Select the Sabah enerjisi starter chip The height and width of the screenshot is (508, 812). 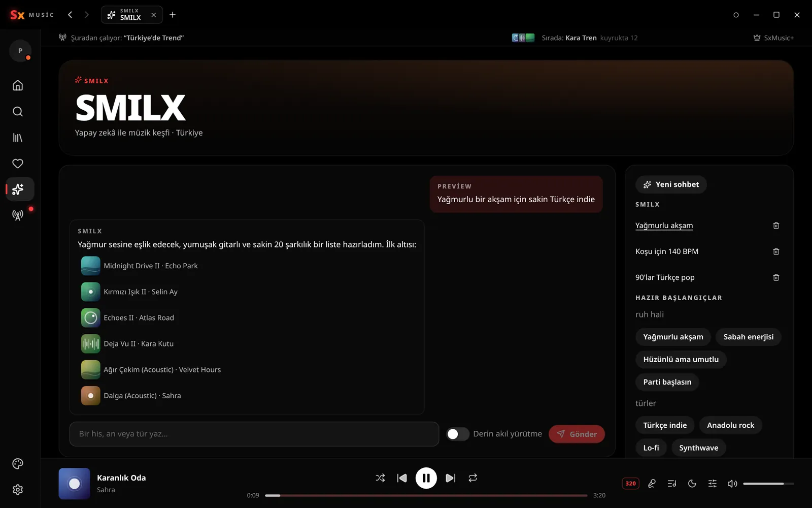coord(749,337)
